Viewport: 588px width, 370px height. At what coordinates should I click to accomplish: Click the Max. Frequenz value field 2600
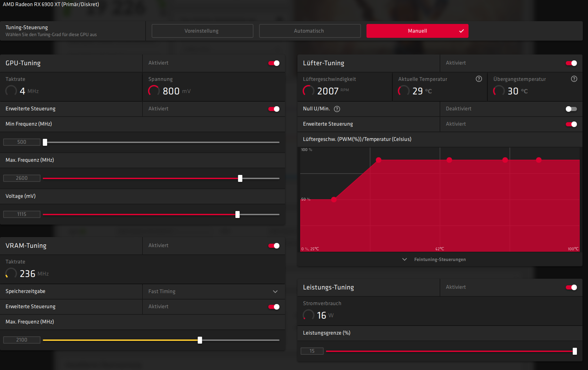pos(22,178)
